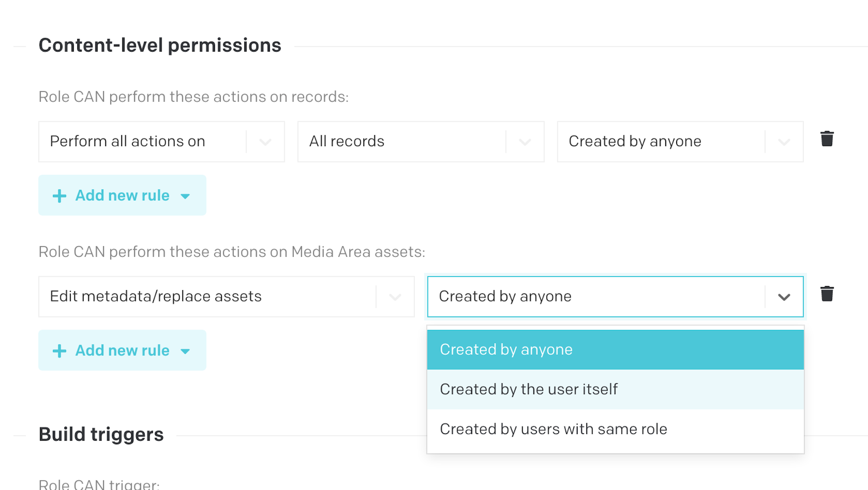Click 'Role CAN perform these actions on Media Area assets:' label

coord(232,252)
